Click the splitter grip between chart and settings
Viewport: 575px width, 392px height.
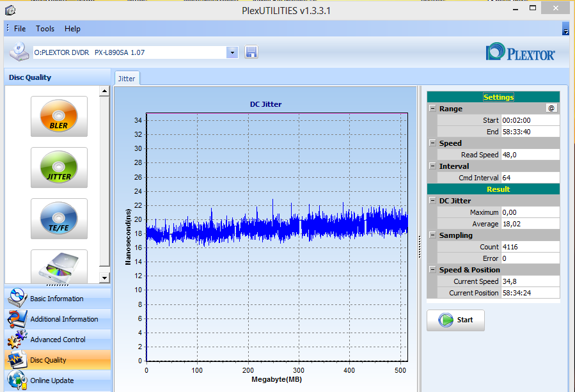420,247
